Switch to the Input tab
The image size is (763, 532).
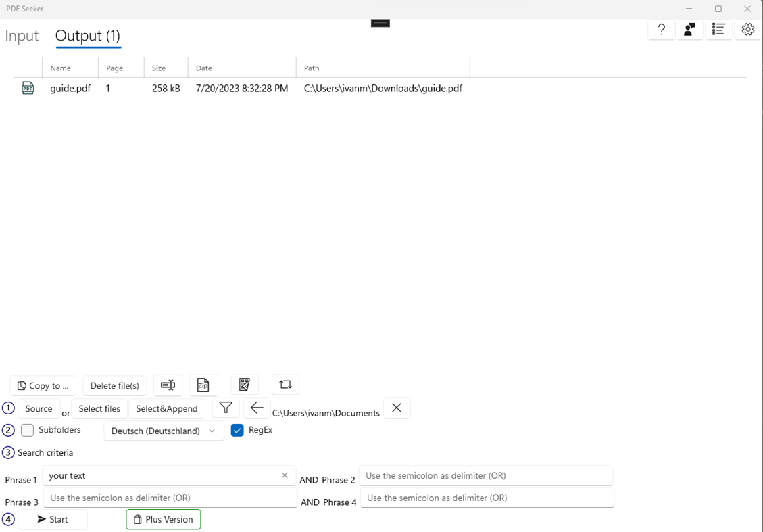pyautogui.click(x=22, y=36)
